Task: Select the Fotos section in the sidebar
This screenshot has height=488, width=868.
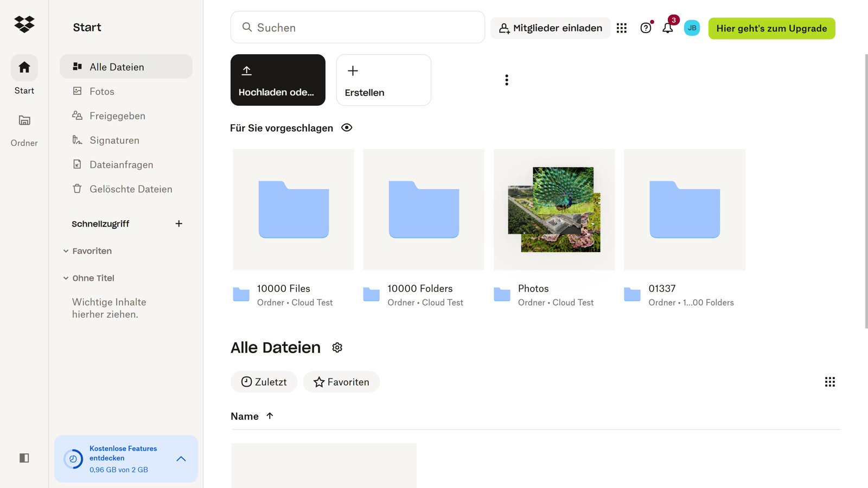Action: (x=102, y=91)
